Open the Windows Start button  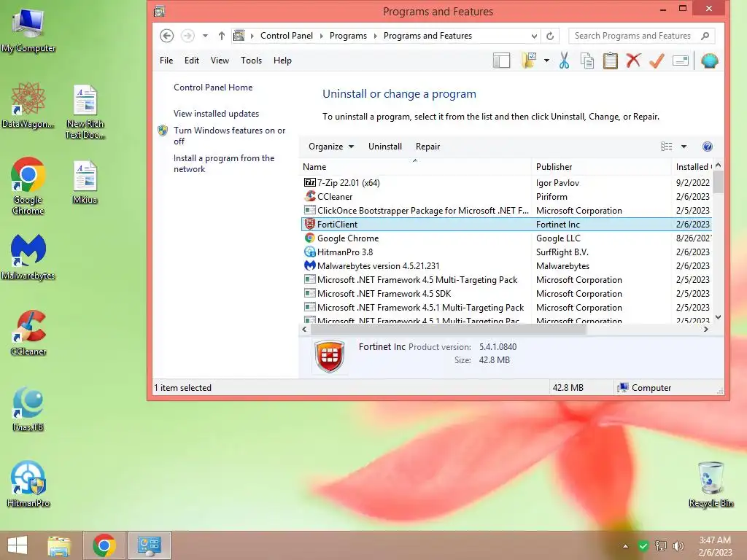[x=18, y=545]
